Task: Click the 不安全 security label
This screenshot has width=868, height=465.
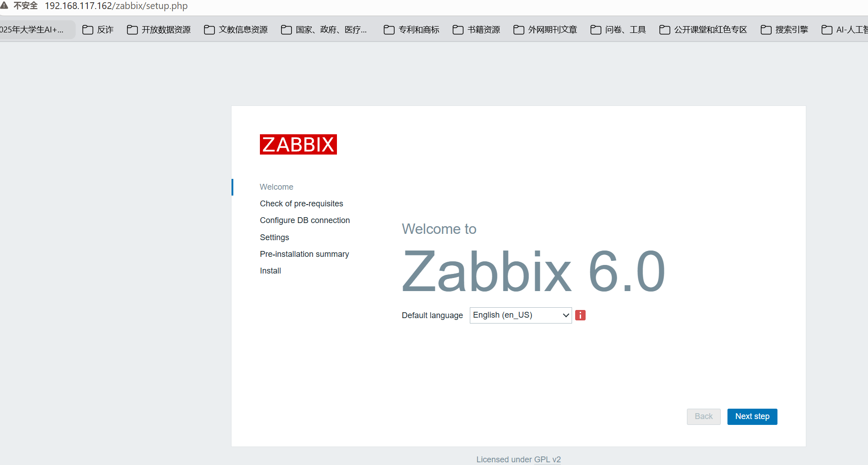Action: pos(26,6)
